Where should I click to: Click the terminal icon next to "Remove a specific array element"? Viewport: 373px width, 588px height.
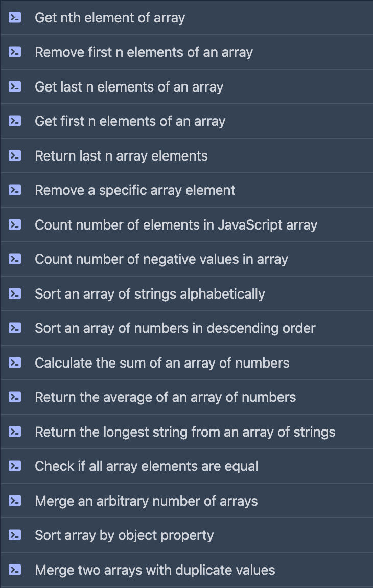pyautogui.click(x=15, y=190)
